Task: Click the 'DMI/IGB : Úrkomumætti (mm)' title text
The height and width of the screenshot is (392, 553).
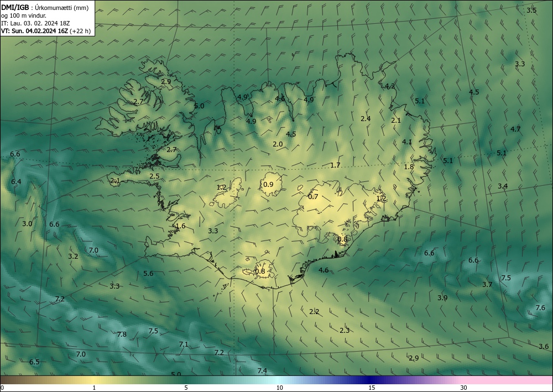Action: click(45, 8)
